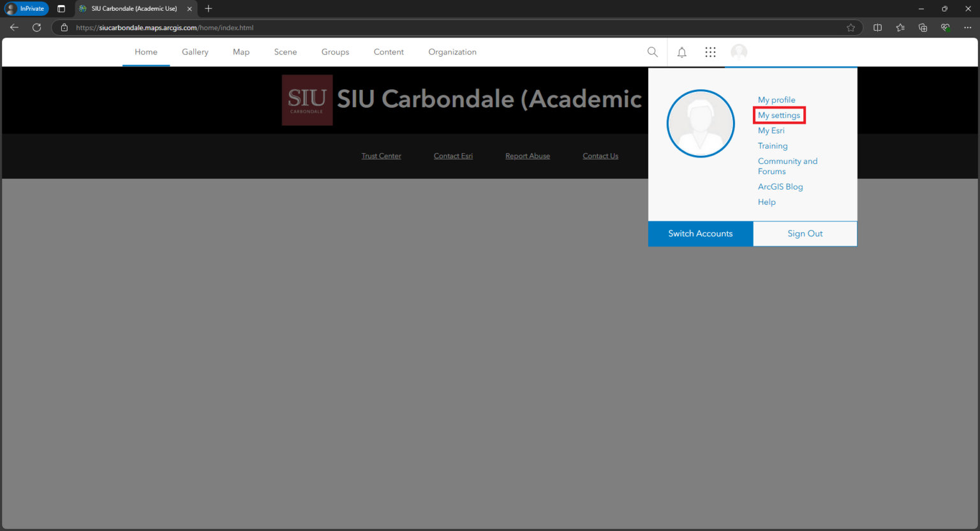This screenshot has width=980, height=531.
Task: Click the search magnifier icon
Action: pyautogui.click(x=652, y=52)
